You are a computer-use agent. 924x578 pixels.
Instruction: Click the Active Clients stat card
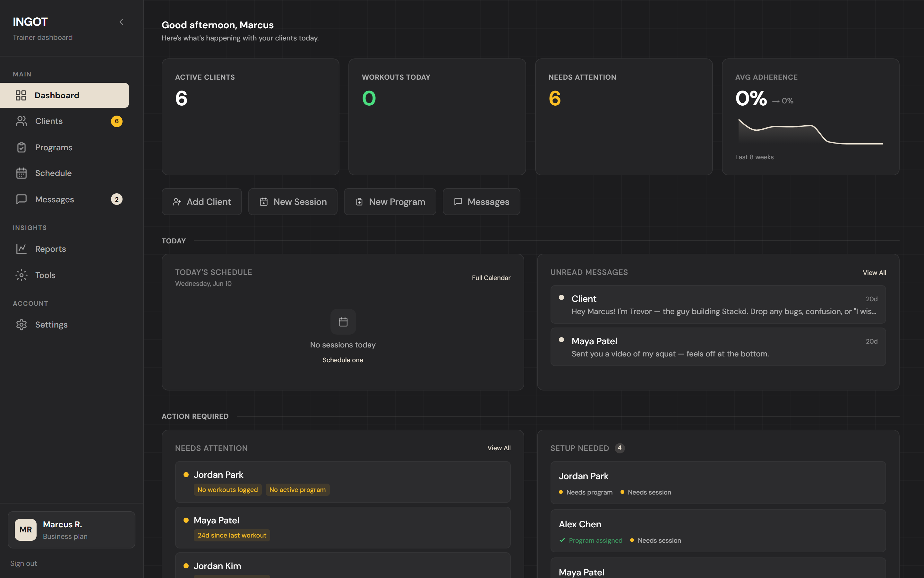click(x=251, y=117)
